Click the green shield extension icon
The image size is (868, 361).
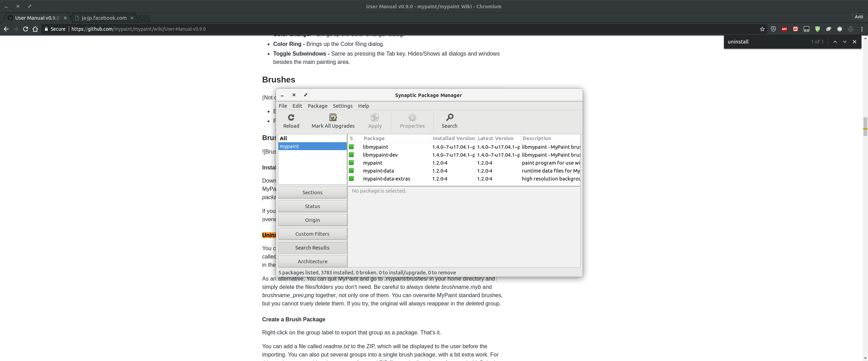coord(817,29)
